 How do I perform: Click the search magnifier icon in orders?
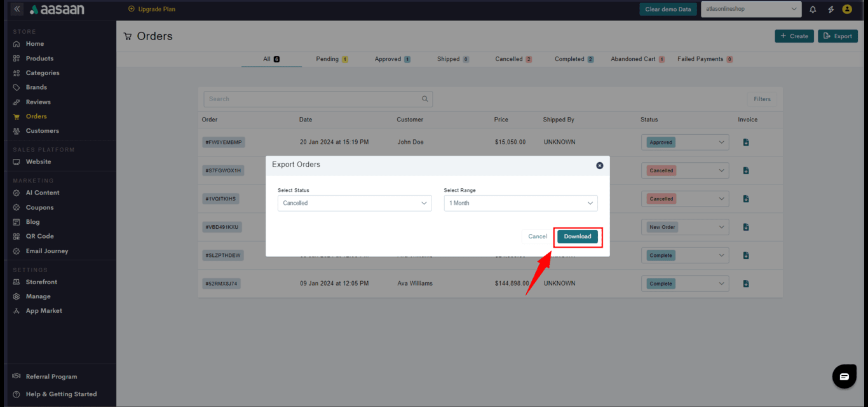coord(425,99)
